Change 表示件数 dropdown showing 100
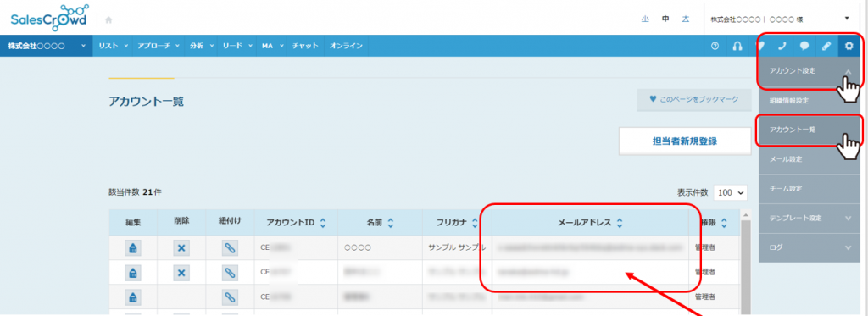This screenshot has height=316, width=868. click(x=730, y=192)
